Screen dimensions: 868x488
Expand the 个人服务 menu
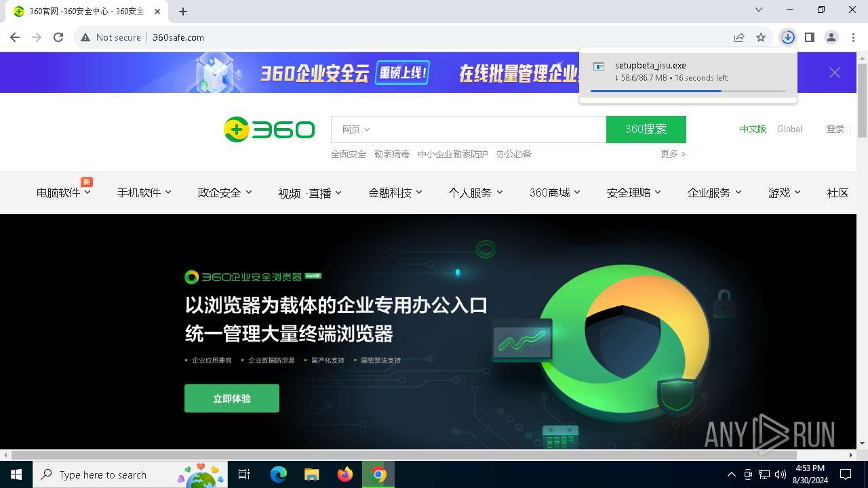(x=475, y=192)
